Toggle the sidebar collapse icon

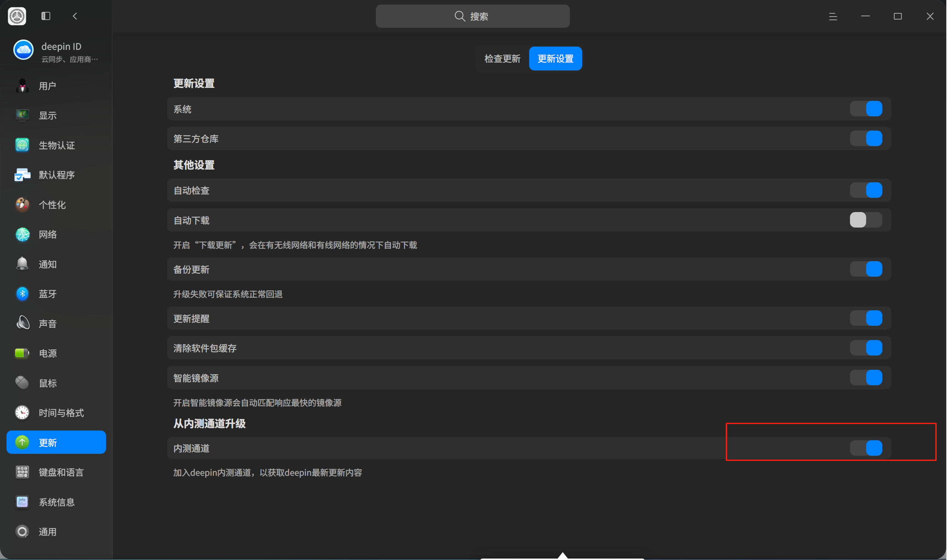(x=46, y=16)
